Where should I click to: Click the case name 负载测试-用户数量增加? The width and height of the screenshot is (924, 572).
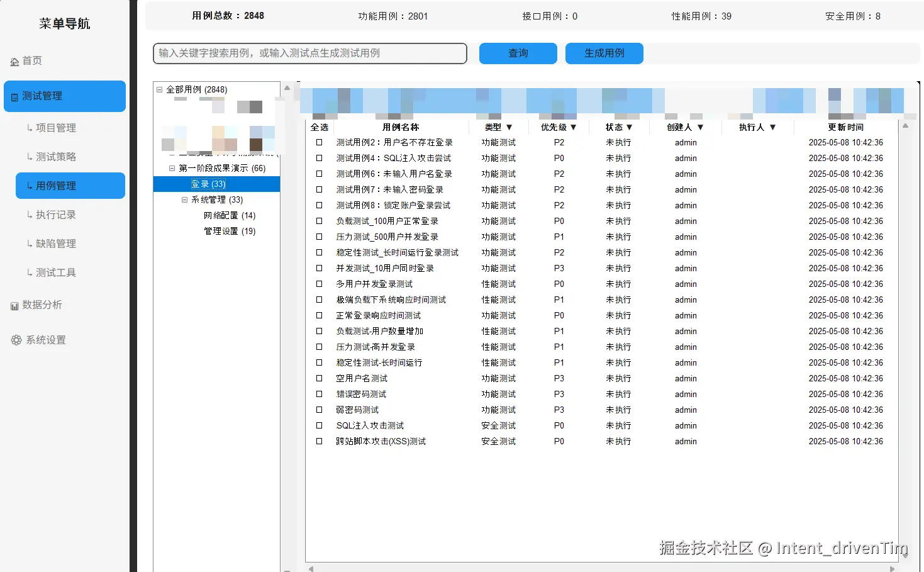point(379,331)
